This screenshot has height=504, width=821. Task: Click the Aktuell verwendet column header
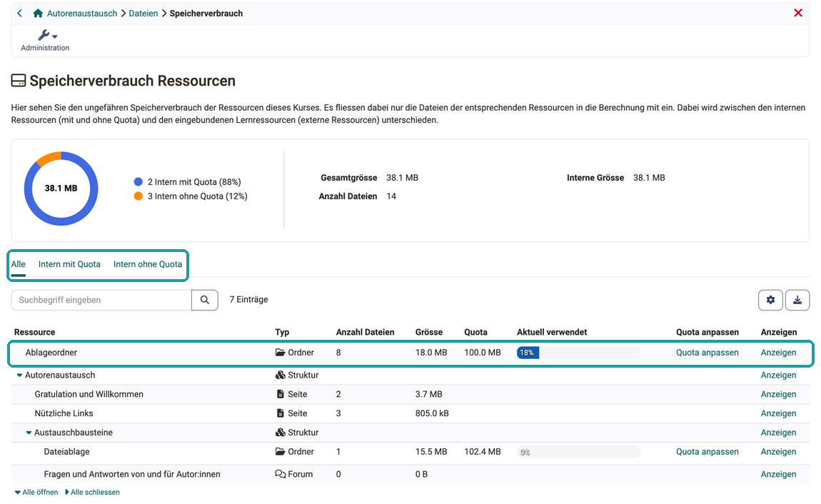click(x=552, y=332)
